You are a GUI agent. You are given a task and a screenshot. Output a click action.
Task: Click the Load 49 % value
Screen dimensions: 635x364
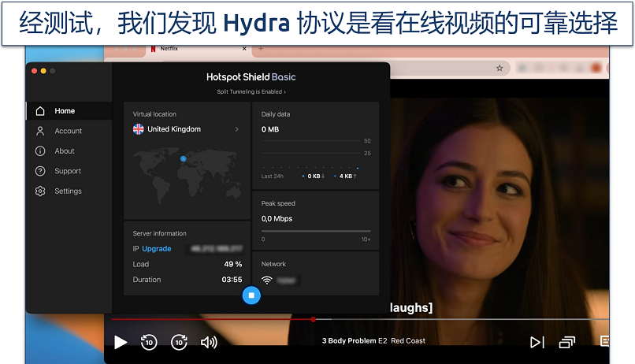click(x=233, y=264)
